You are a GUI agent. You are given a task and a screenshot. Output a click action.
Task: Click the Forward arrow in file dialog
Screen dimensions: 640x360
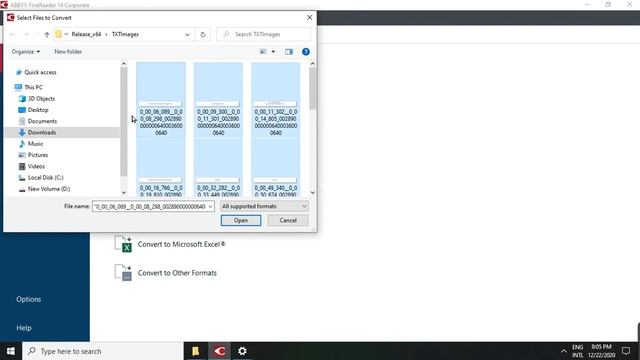coord(26,35)
